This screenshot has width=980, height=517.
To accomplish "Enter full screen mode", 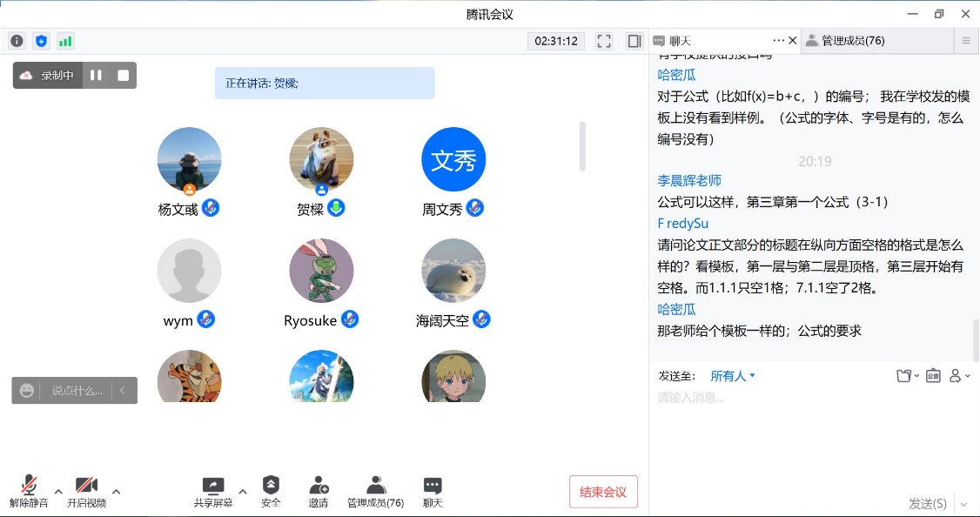I will click(x=604, y=41).
